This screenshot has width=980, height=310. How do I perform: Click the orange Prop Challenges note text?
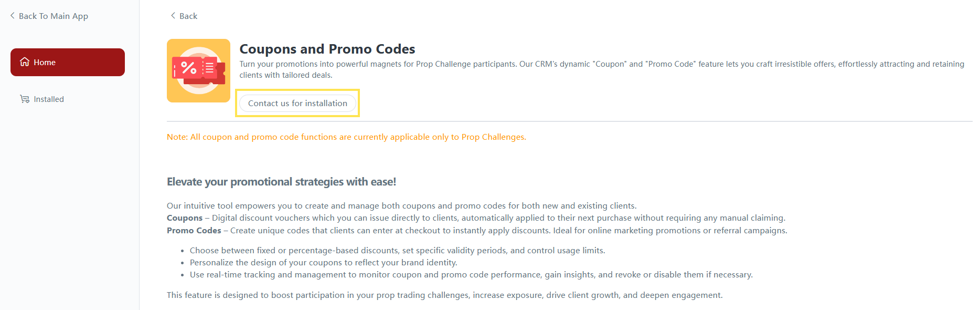[346, 137]
